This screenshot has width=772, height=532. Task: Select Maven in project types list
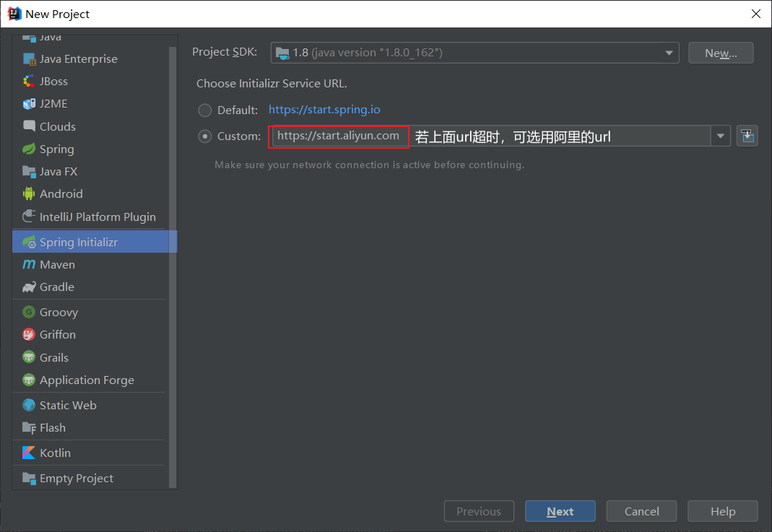pyautogui.click(x=90, y=264)
